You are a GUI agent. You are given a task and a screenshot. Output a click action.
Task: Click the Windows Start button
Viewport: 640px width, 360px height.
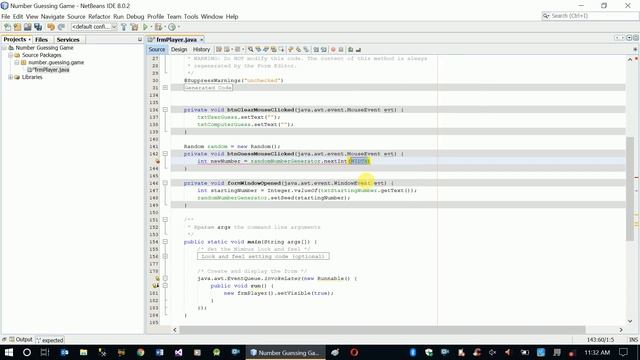click(8, 352)
